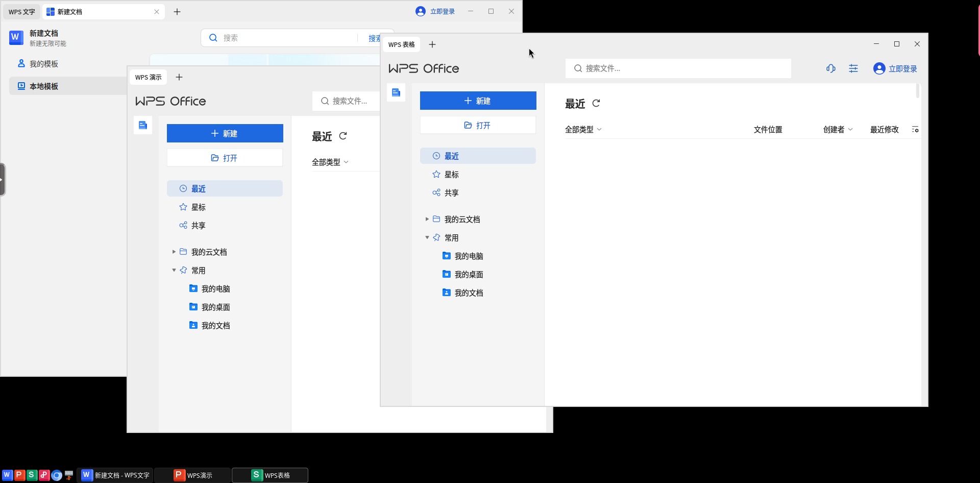
Task: Click WPS 演示 tab
Action: [148, 77]
